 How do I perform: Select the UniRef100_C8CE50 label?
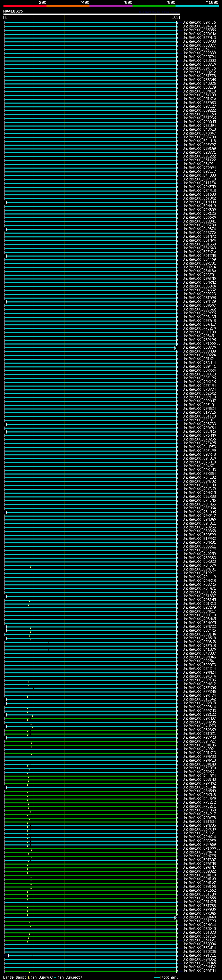pos(199,114)
